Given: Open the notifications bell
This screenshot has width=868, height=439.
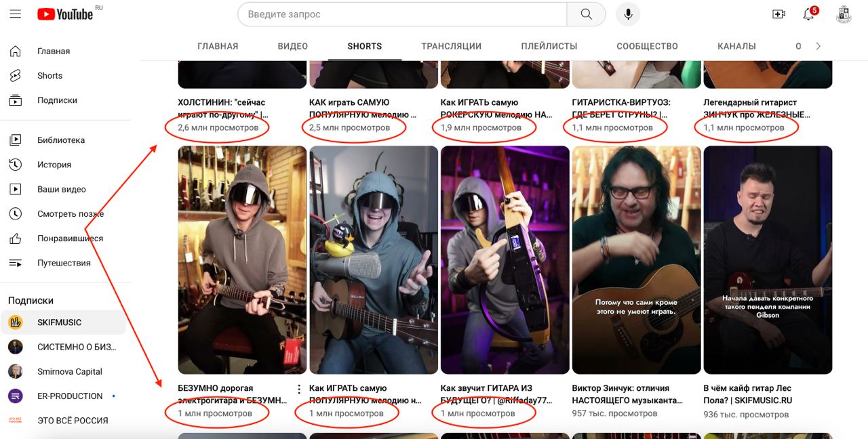Looking at the screenshot, I should (808, 14).
